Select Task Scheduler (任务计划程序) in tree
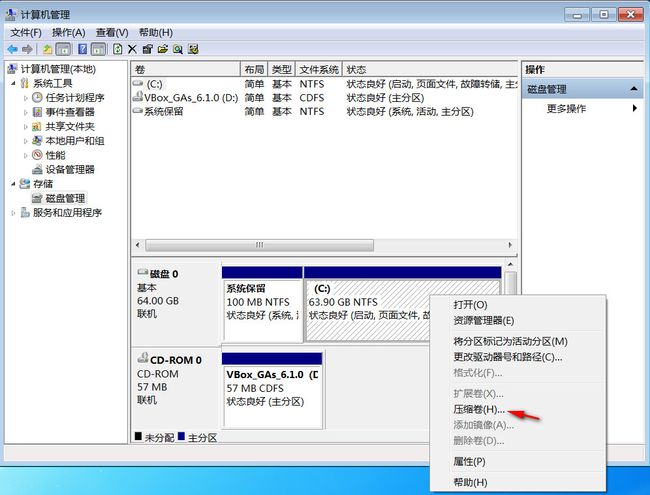The width and height of the screenshot is (650, 495). pyautogui.click(x=75, y=98)
